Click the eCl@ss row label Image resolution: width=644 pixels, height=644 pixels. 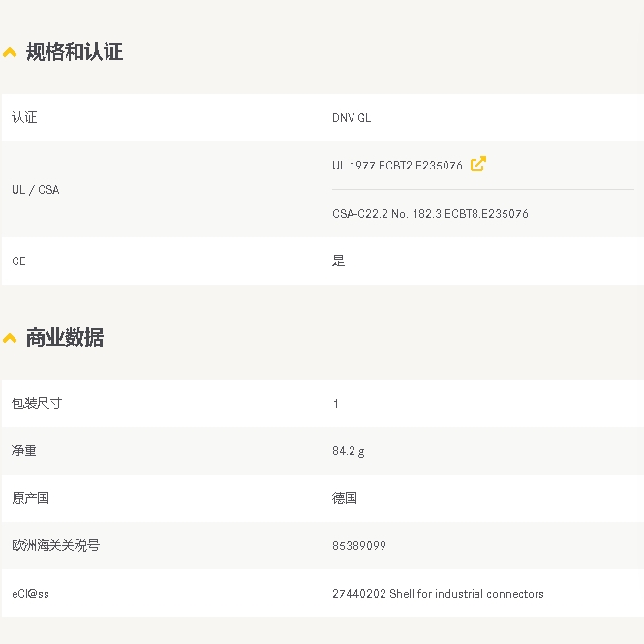click(30, 594)
